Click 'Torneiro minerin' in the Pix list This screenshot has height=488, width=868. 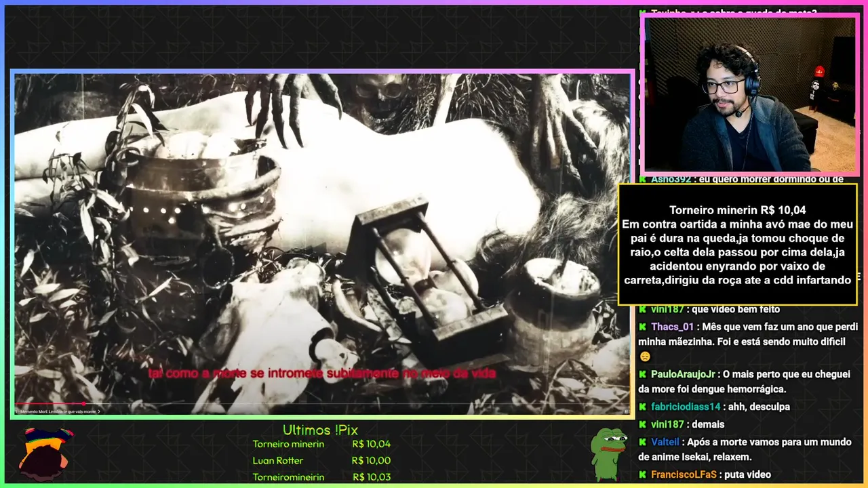[288, 445]
